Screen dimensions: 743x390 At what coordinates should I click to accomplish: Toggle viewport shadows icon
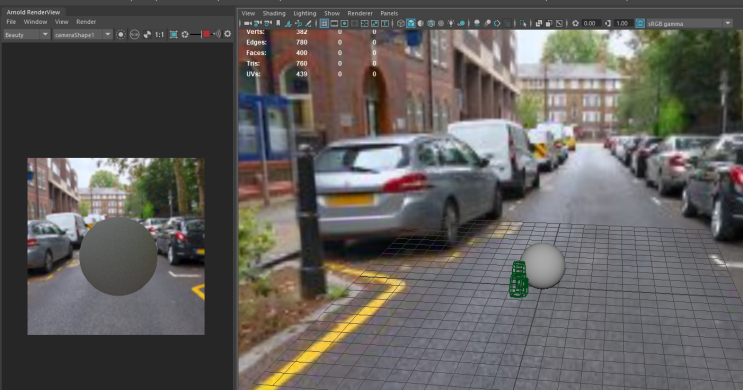tap(461, 23)
